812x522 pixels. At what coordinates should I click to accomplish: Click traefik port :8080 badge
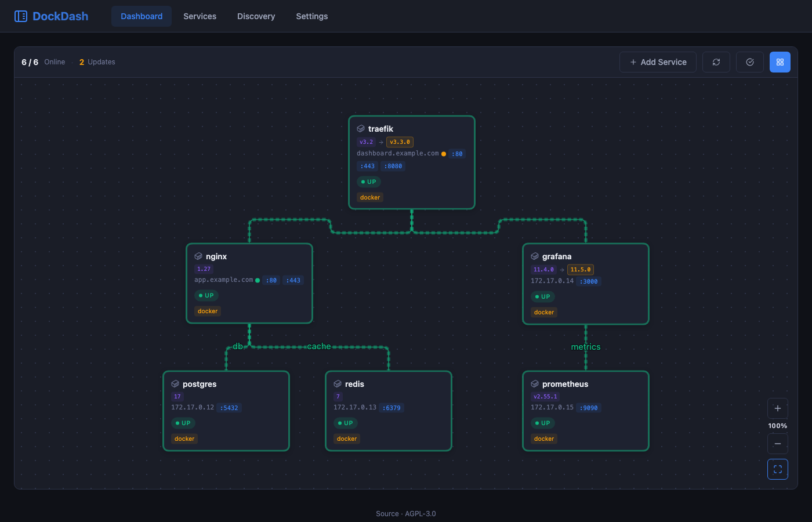tap(393, 166)
